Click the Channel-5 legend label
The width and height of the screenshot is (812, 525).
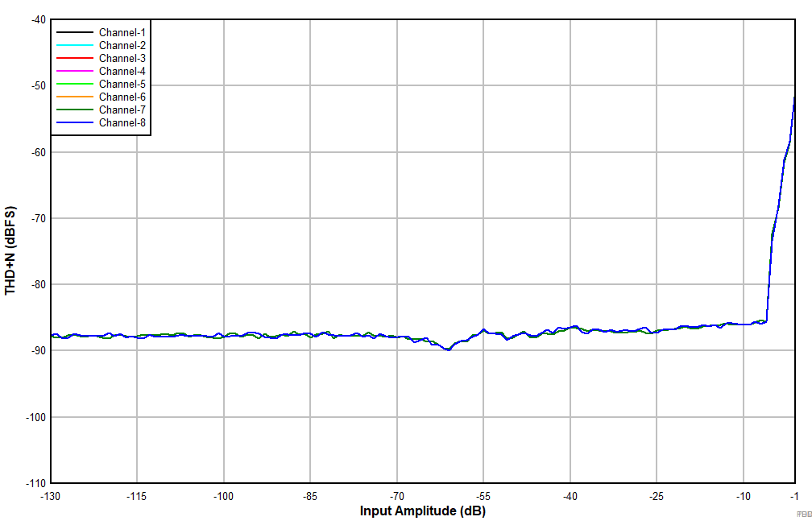coord(122,84)
